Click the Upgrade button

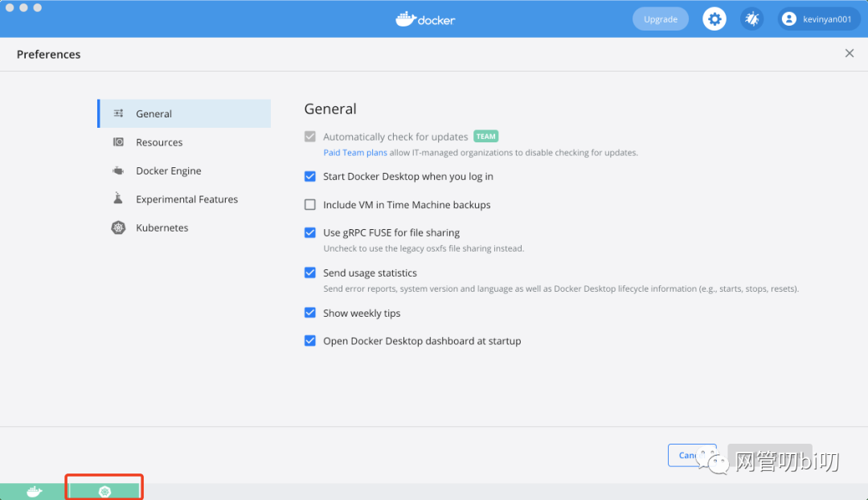pyautogui.click(x=661, y=18)
